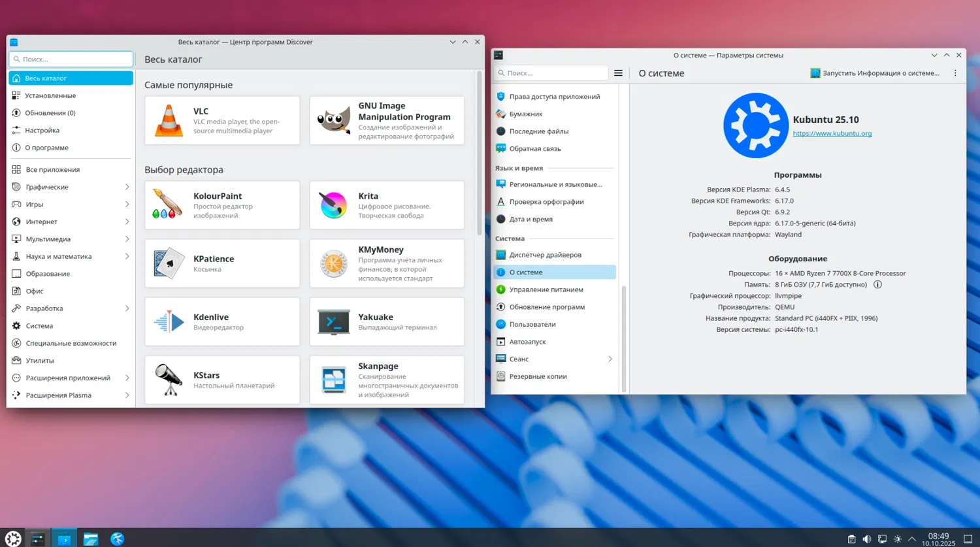Open Автозапуск settings page
The width and height of the screenshot is (980, 547).
point(555,341)
